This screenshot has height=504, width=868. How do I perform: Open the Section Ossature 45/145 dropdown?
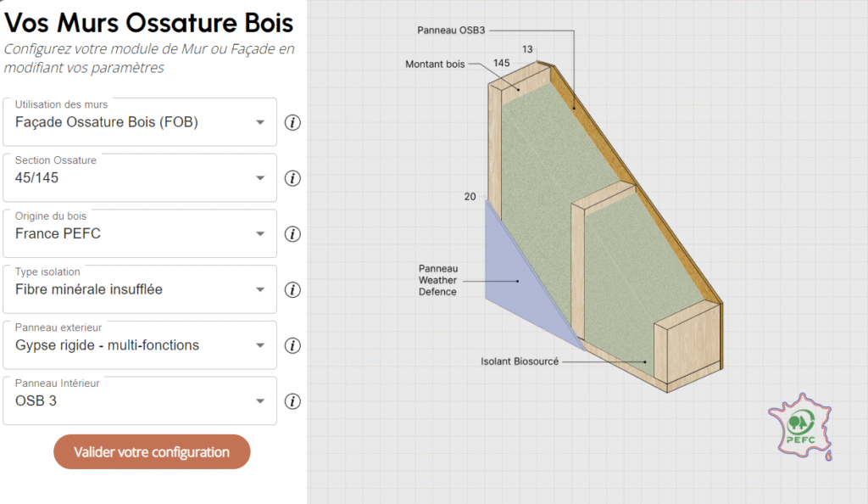260,178
